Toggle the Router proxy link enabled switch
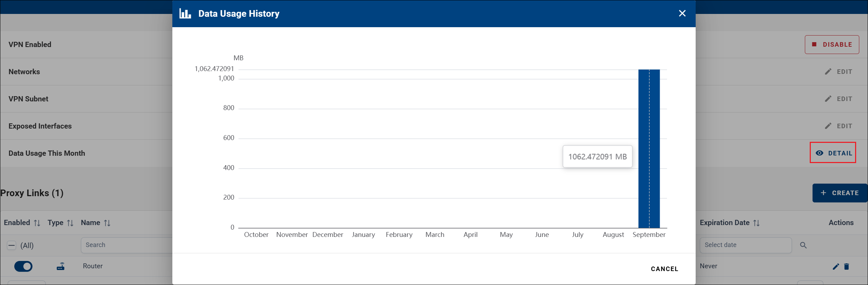Image resolution: width=868 pixels, height=285 pixels. point(23,266)
